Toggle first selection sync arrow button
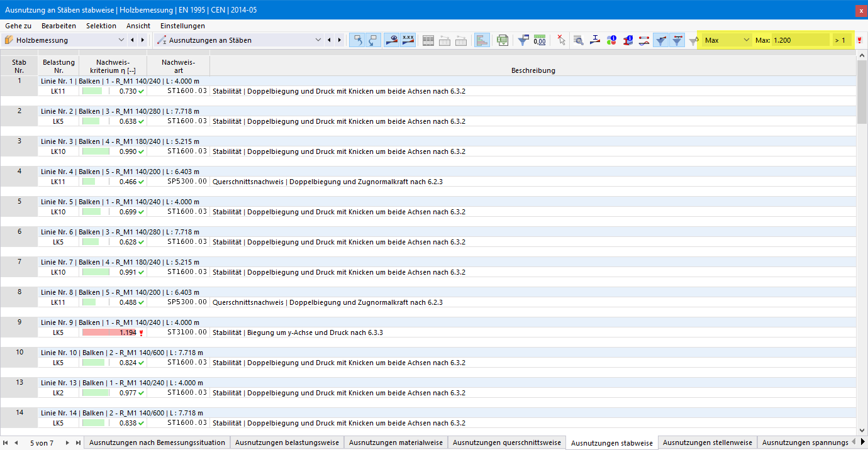Screen dimensions: 868x450 tap(357, 40)
